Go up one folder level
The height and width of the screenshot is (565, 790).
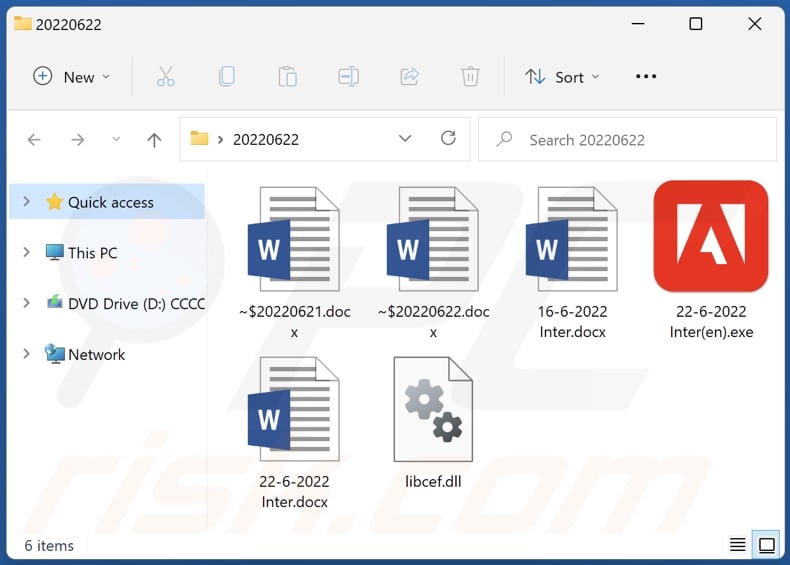[154, 140]
